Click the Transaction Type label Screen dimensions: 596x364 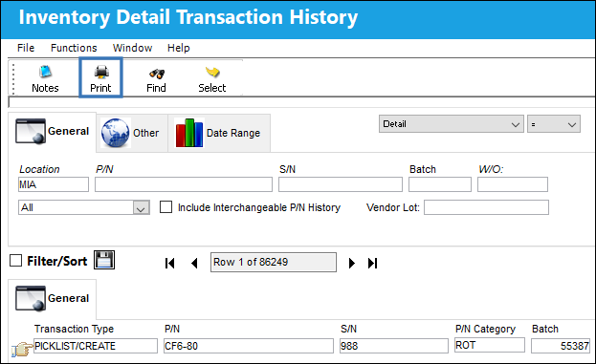point(74,329)
